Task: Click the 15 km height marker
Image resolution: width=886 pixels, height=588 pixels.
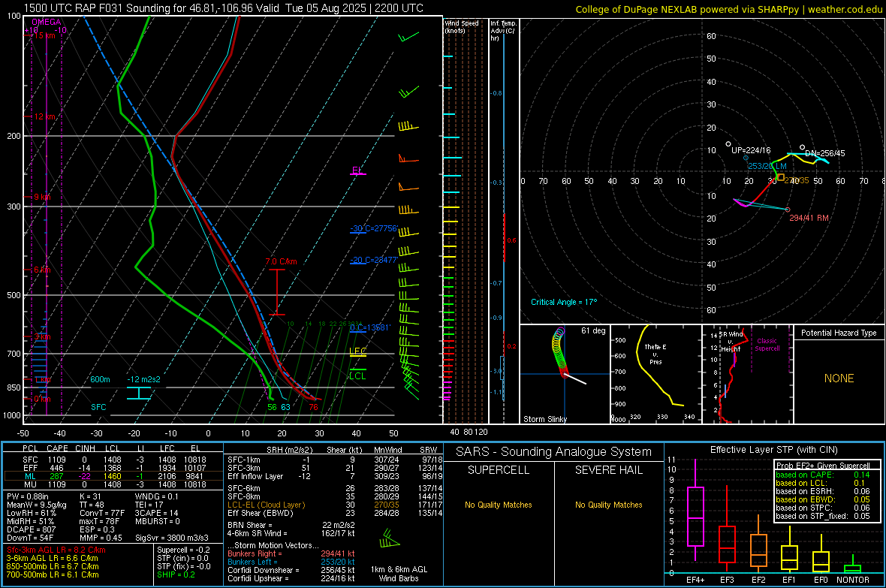Action: (44, 35)
